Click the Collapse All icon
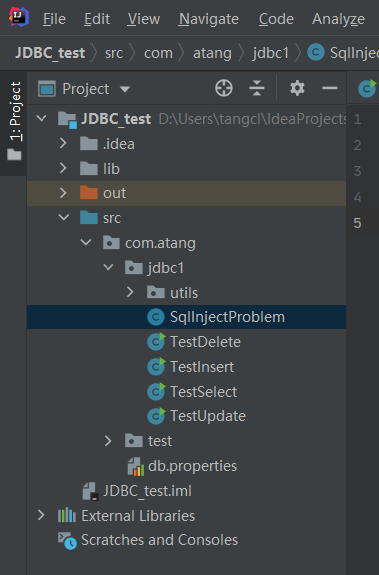Screen dimensions: 379x575 click(x=257, y=88)
